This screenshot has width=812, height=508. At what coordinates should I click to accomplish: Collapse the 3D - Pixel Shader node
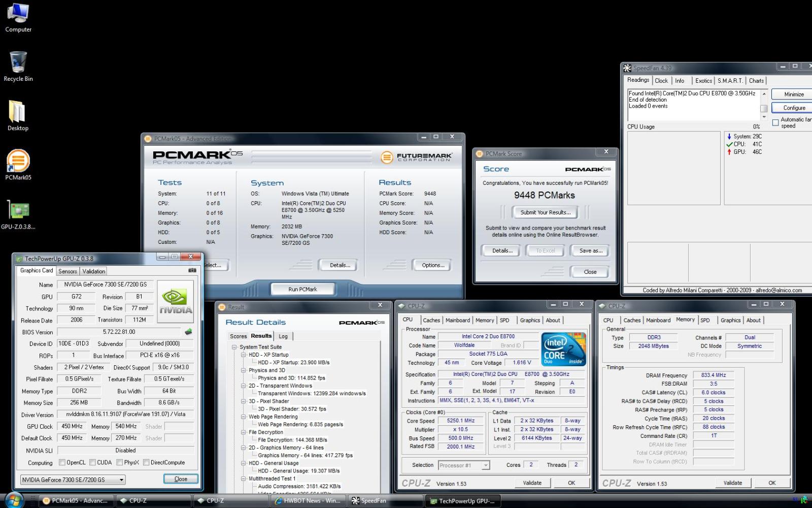(x=244, y=401)
